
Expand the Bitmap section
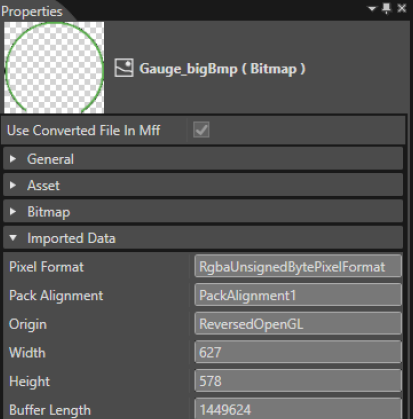203,212
